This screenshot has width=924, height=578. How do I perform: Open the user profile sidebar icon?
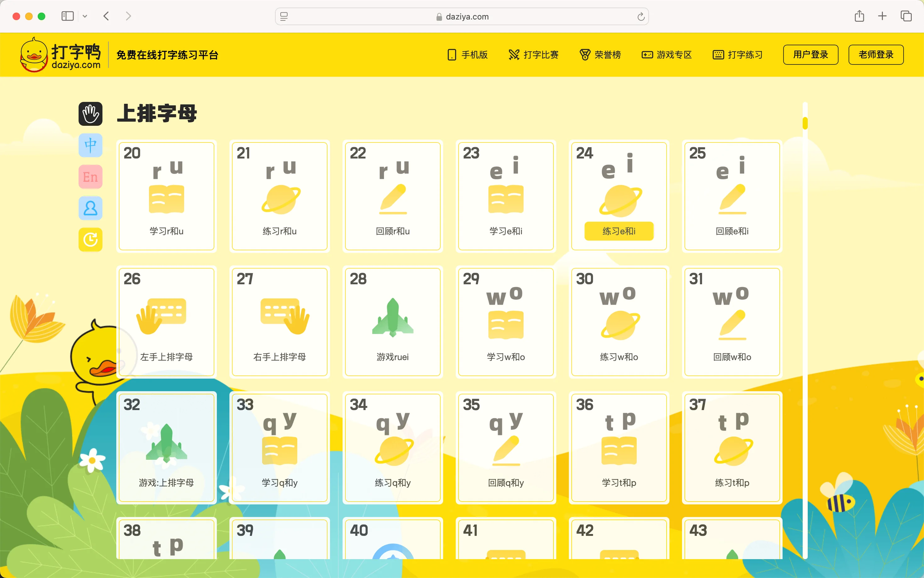(91, 208)
